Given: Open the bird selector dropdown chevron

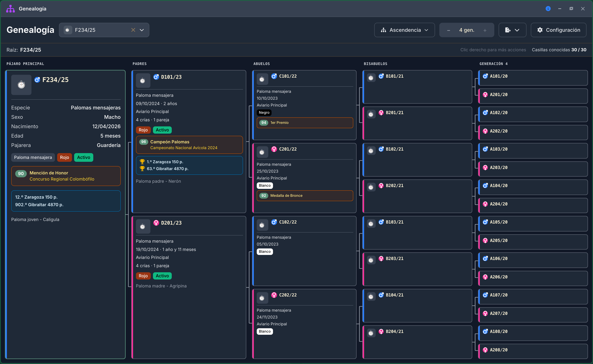Looking at the screenshot, I should 142,30.
